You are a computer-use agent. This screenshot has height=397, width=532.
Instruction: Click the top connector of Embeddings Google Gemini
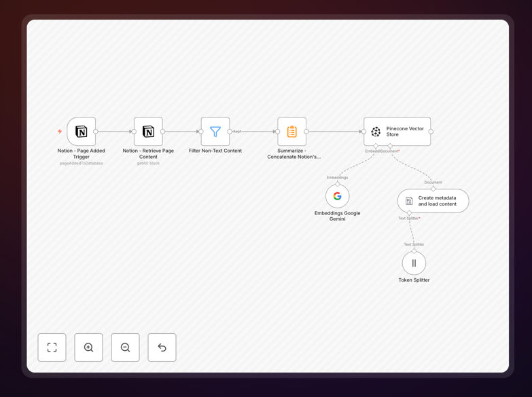[x=337, y=184]
